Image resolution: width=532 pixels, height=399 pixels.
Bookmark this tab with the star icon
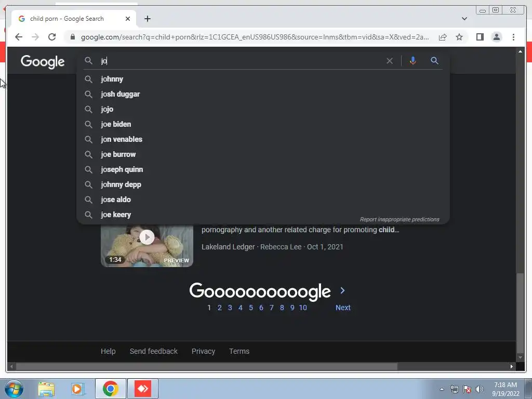459,37
